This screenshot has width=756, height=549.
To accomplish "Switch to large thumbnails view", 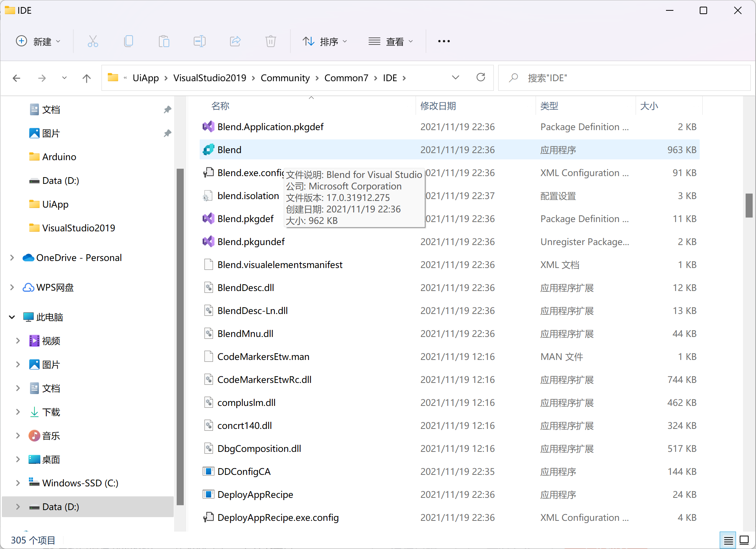I will click(x=744, y=540).
